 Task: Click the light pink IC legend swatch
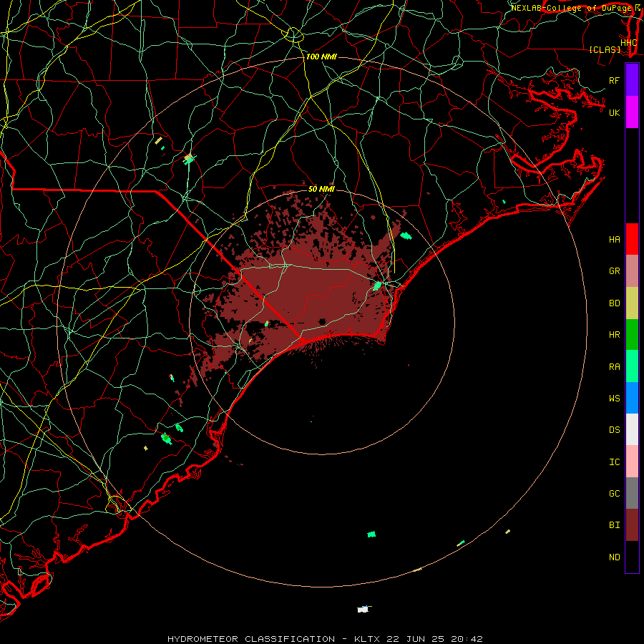(632, 462)
